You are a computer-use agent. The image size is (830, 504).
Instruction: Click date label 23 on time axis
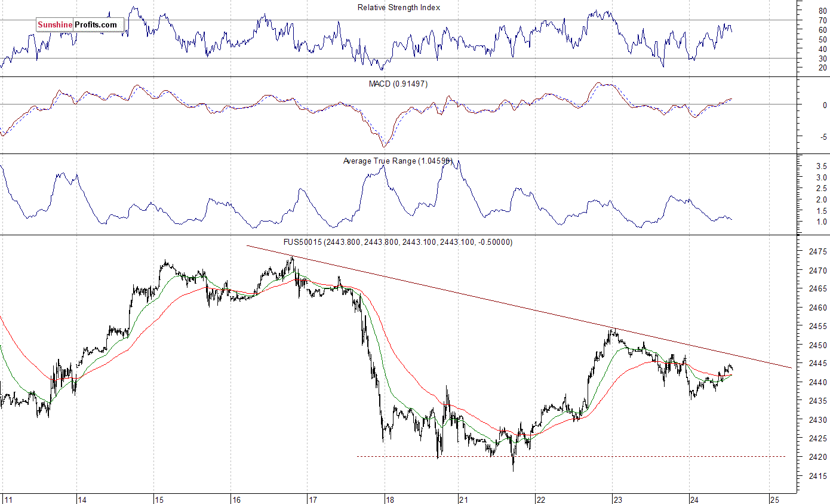617,499
